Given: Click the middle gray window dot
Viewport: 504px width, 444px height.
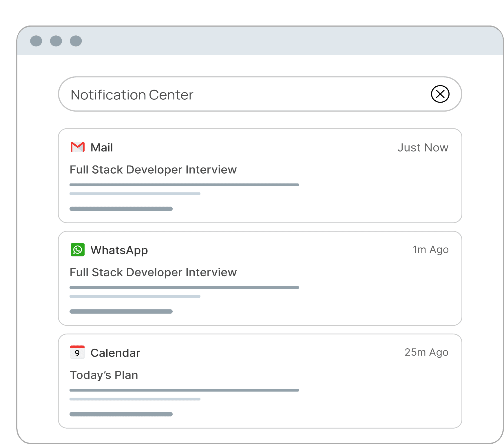Looking at the screenshot, I should [x=56, y=41].
